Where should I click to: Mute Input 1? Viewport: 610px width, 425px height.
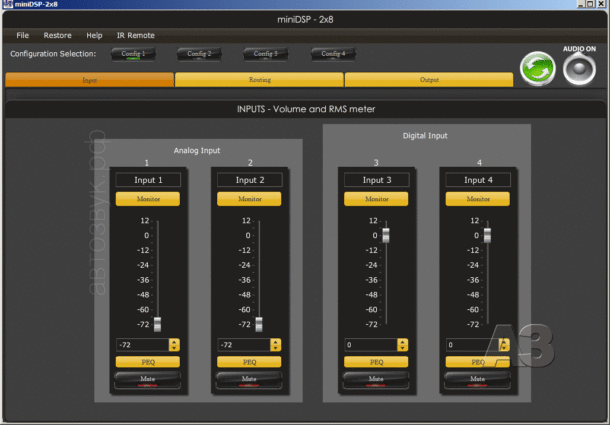pos(147,380)
